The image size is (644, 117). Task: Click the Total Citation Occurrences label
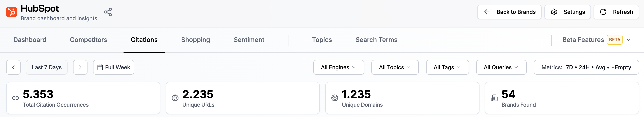56,105
